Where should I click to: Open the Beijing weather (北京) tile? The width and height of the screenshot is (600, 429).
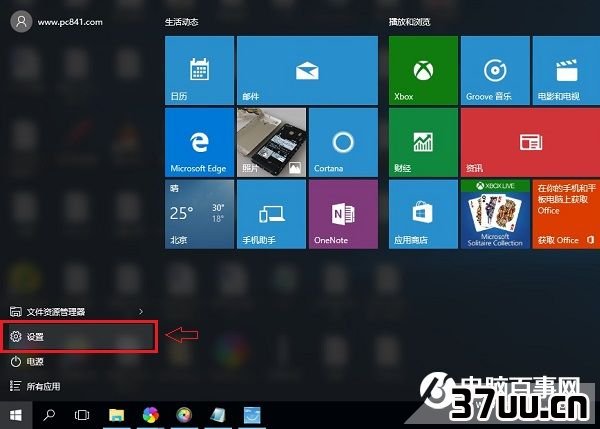point(199,214)
